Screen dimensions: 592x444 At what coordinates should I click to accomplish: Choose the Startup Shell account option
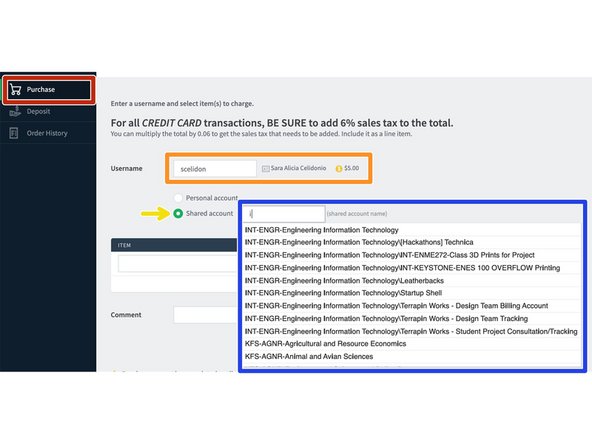click(412, 293)
